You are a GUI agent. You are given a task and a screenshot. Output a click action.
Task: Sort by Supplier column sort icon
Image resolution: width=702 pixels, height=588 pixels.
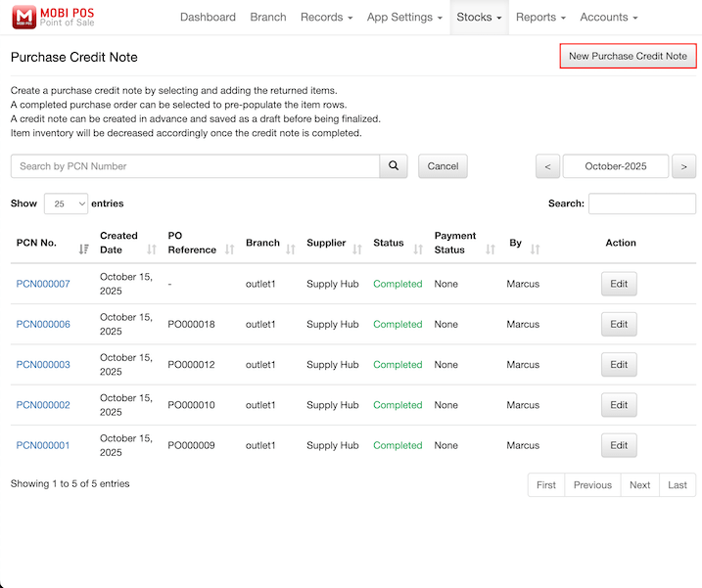click(356, 249)
